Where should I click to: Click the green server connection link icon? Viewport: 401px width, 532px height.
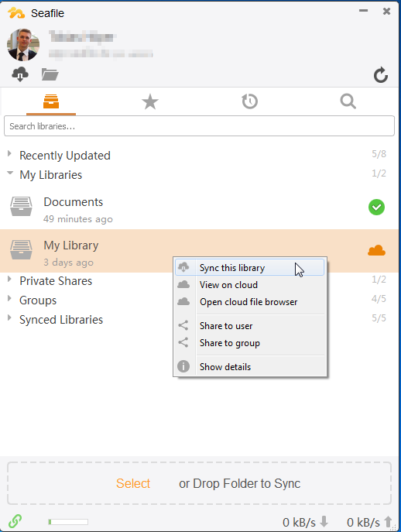tap(15, 521)
